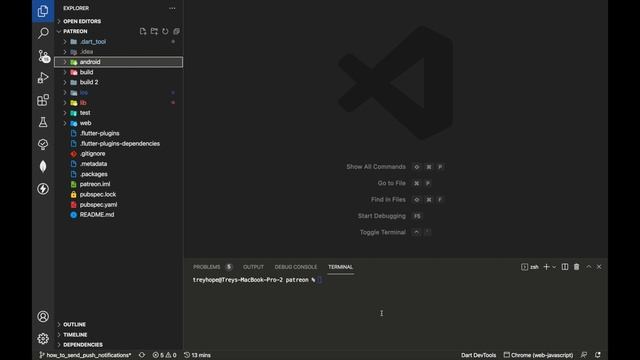The width and height of the screenshot is (640, 360).
Task: Open the .flutter-plugins-dependencies file
Action: (118, 144)
